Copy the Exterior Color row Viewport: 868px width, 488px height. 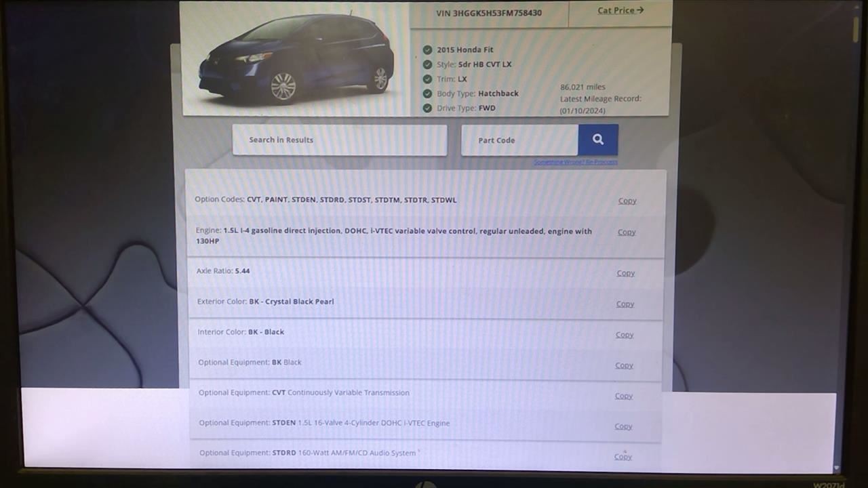click(x=625, y=304)
